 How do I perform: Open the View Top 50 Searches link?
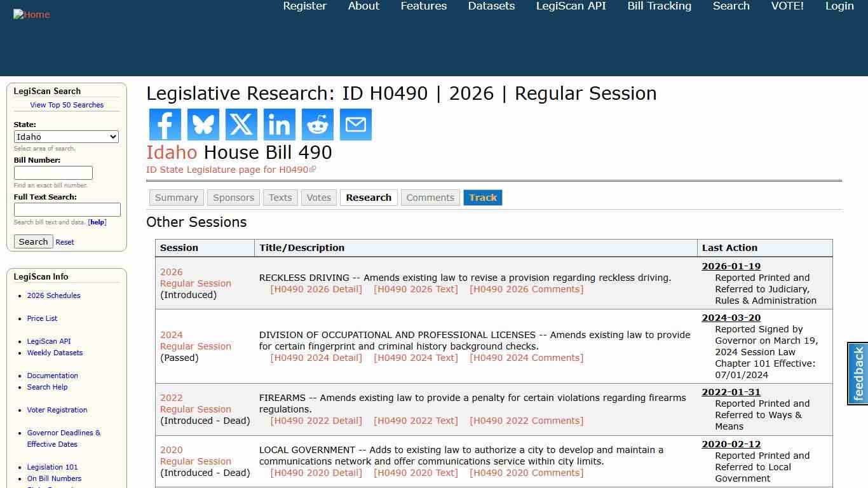[67, 105]
